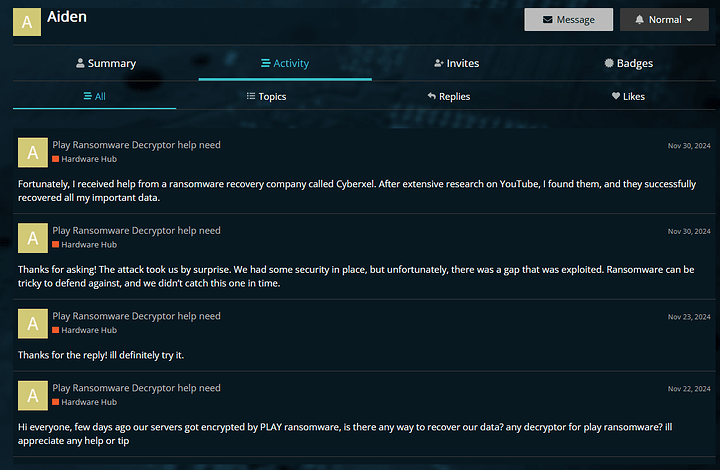Select the Activity tab
Screen dimensions: 720x470
pyautogui.click(x=285, y=63)
